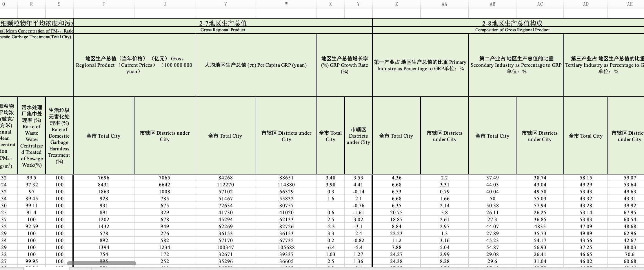Click the cell containing 37.49

[492, 178]
